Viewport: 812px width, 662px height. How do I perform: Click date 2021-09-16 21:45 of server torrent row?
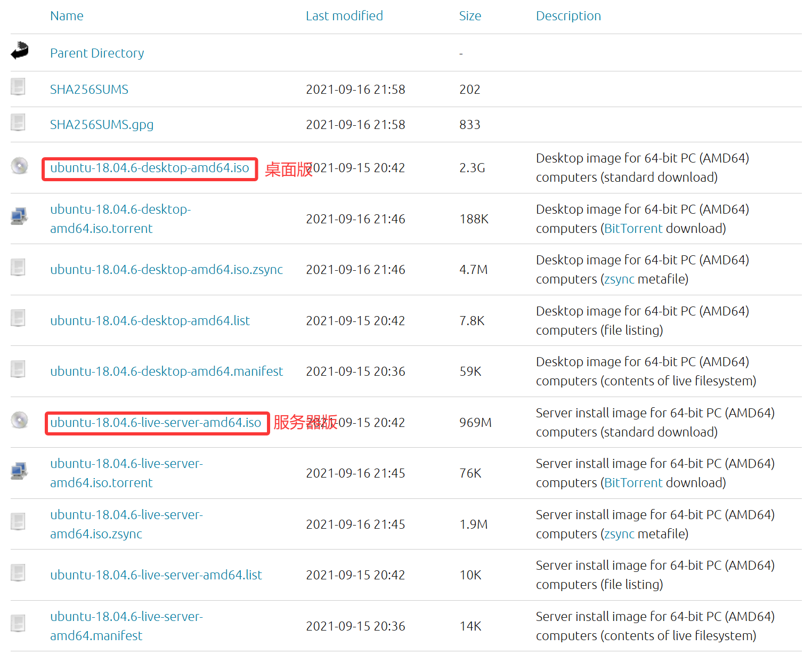[355, 473]
